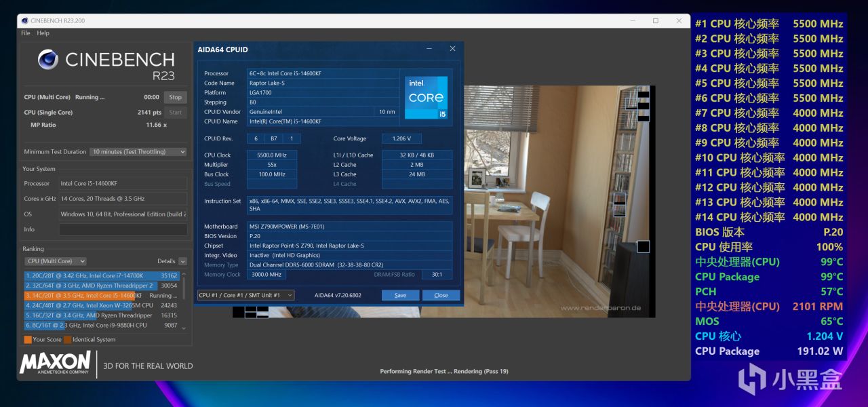Click the LGA1700 platform value
The image size is (868, 407).
click(x=322, y=92)
